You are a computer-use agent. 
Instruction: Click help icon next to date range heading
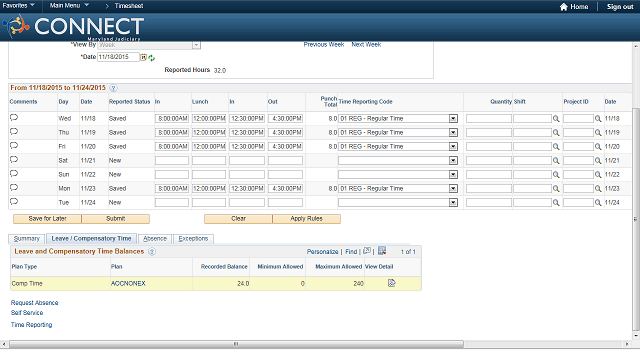click(x=113, y=88)
